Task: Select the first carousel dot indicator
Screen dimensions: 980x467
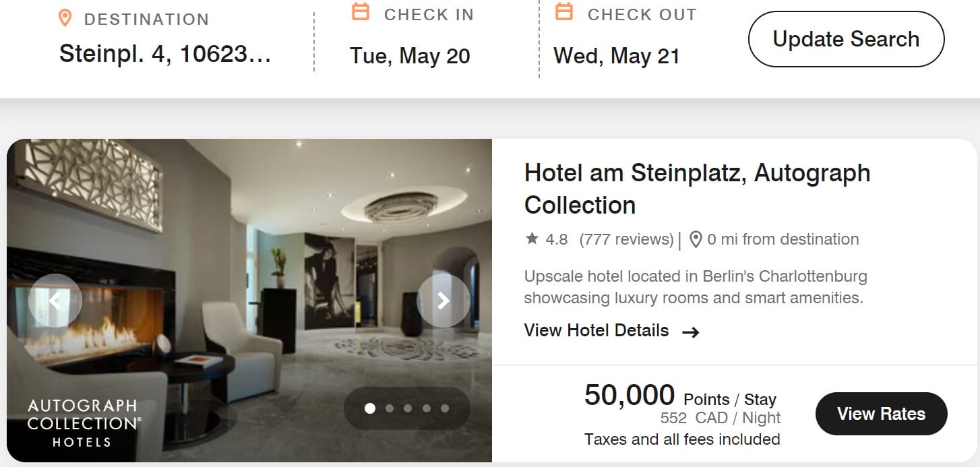Action: (369, 408)
